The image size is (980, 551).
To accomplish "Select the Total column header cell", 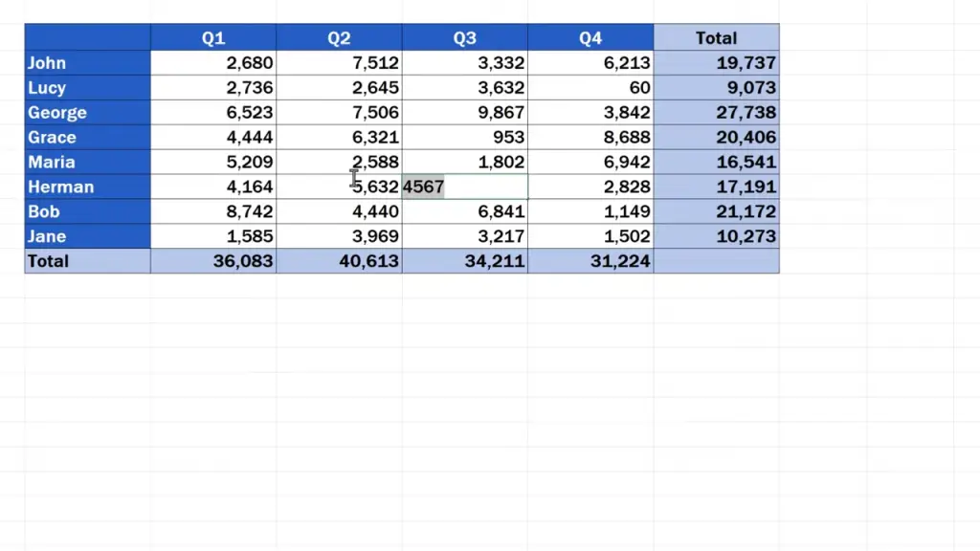I will [x=716, y=38].
